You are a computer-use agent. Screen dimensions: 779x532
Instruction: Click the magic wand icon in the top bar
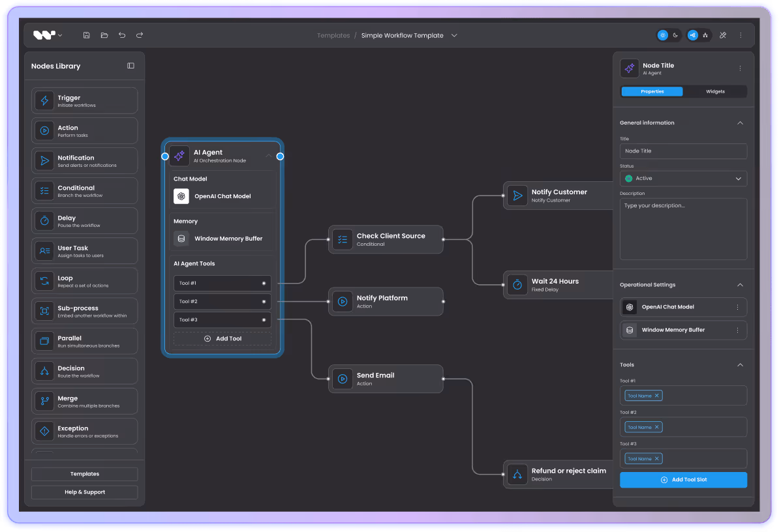pyautogui.click(x=723, y=35)
